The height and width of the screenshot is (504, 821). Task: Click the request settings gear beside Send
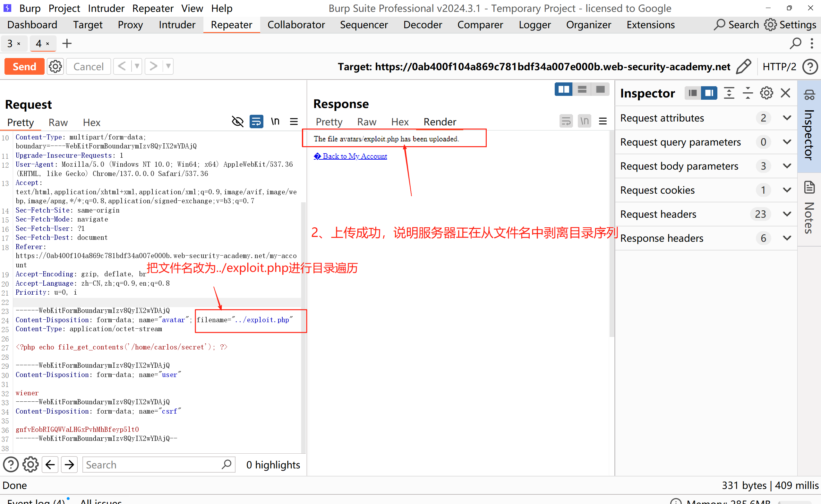(55, 66)
